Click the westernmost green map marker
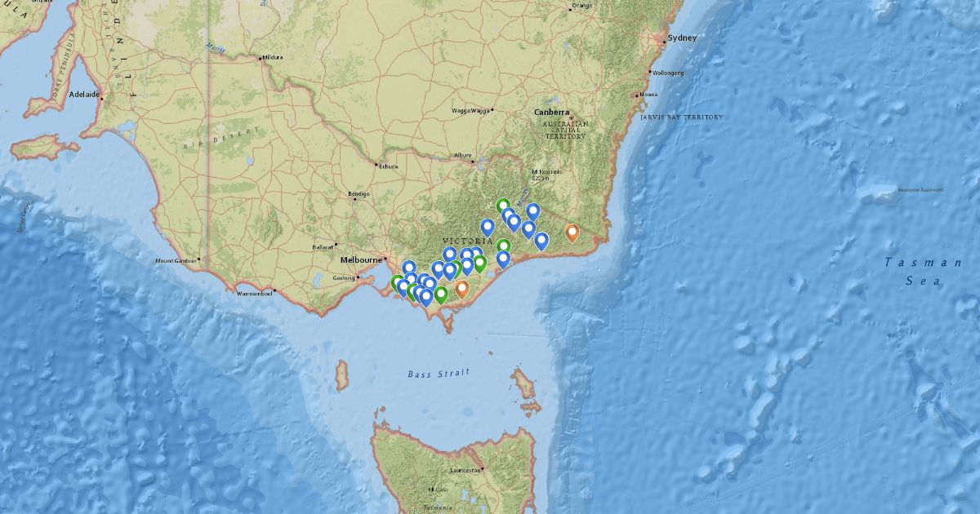The width and height of the screenshot is (980, 514). tap(398, 283)
